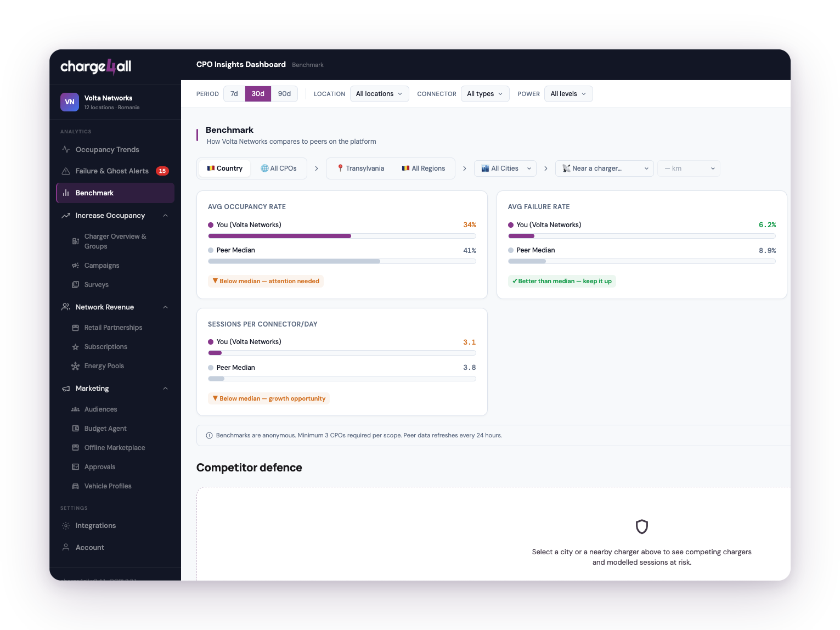Open Failure & Ghost Alerts page

click(115, 171)
